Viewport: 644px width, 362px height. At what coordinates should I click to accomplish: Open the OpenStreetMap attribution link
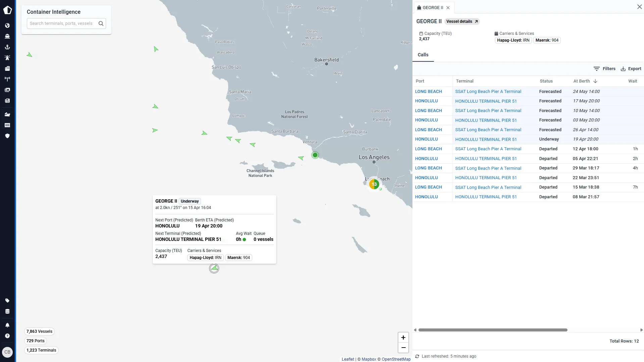click(396, 359)
